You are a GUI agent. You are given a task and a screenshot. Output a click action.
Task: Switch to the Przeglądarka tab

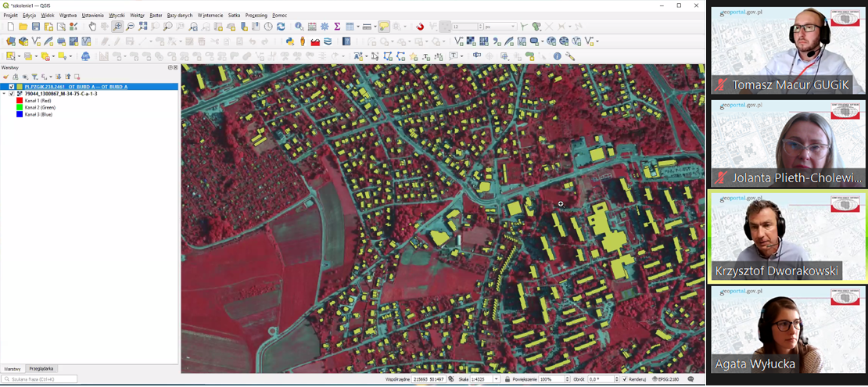coord(41,368)
